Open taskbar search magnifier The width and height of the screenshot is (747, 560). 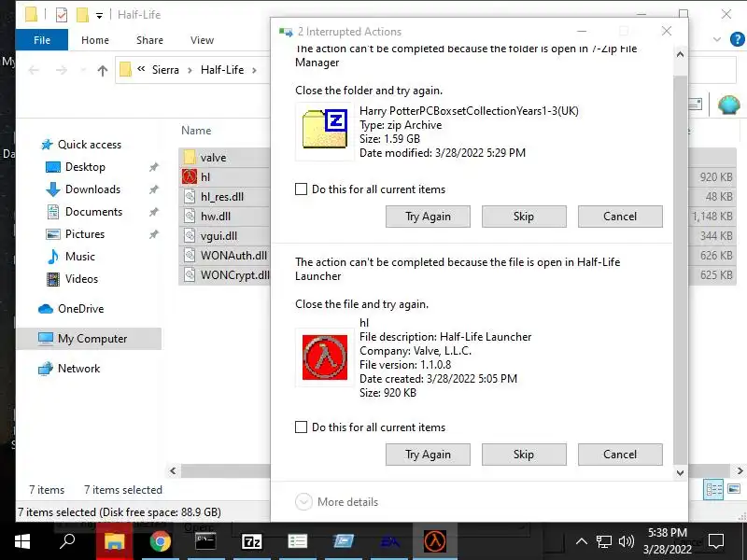pyautogui.click(x=67, y=541)
